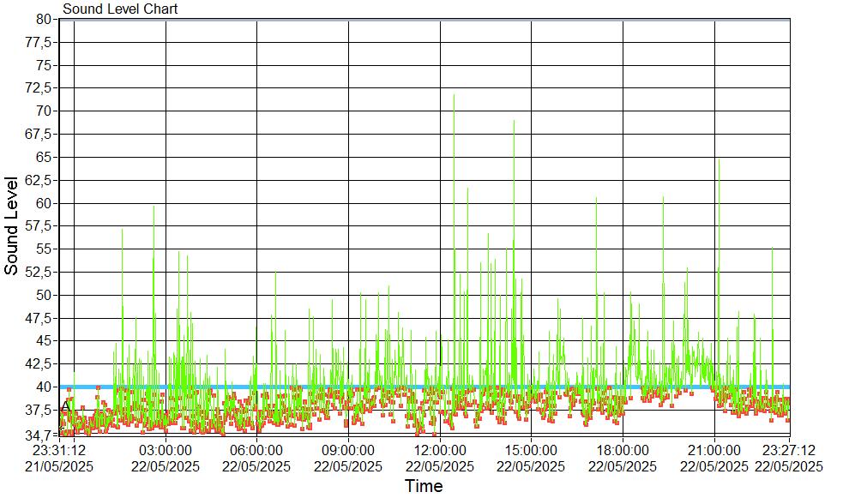Click the Sound Level Chart title
Screen dimensions: 849x504
pos(120,9)
